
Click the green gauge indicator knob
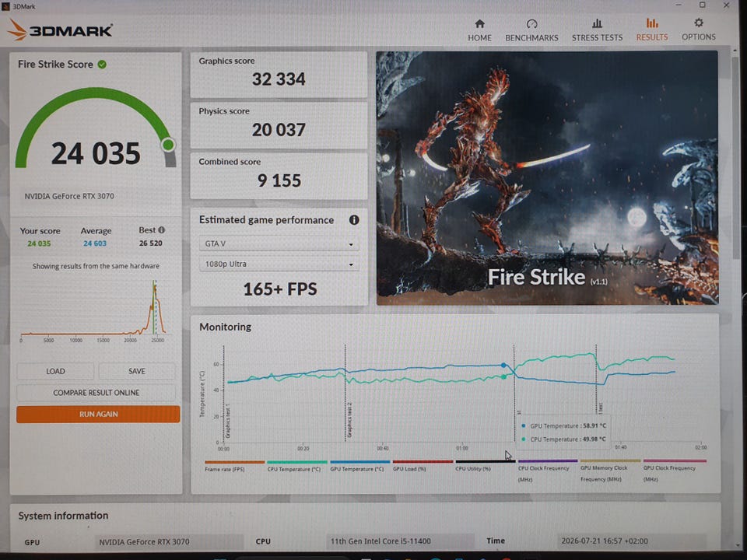(x=168, y=145)
